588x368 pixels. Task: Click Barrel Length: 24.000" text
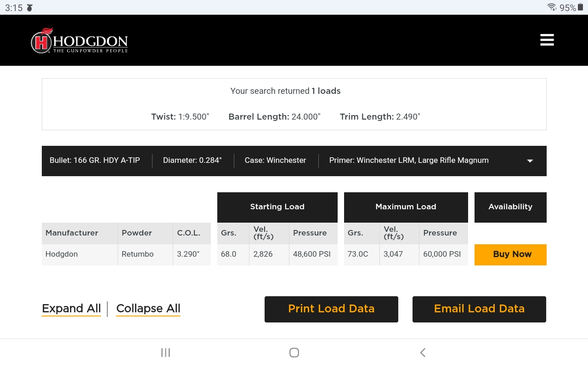point(275,117)
